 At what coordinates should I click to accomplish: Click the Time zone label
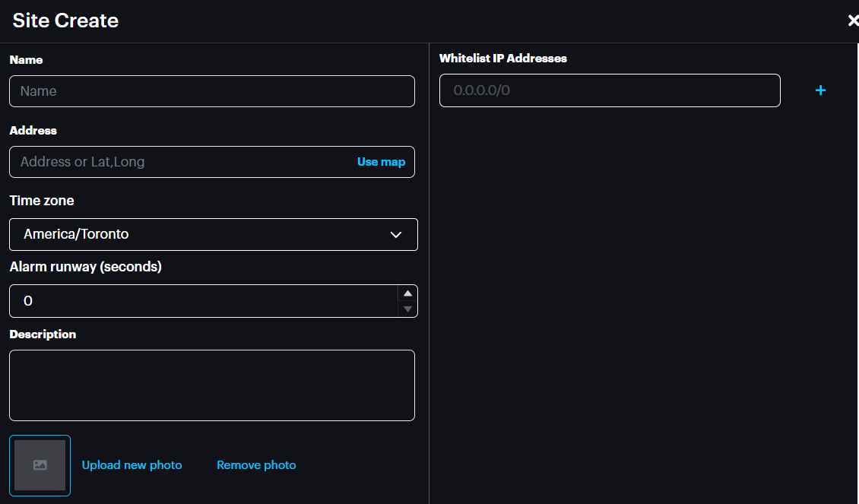[x=42, y=201]
